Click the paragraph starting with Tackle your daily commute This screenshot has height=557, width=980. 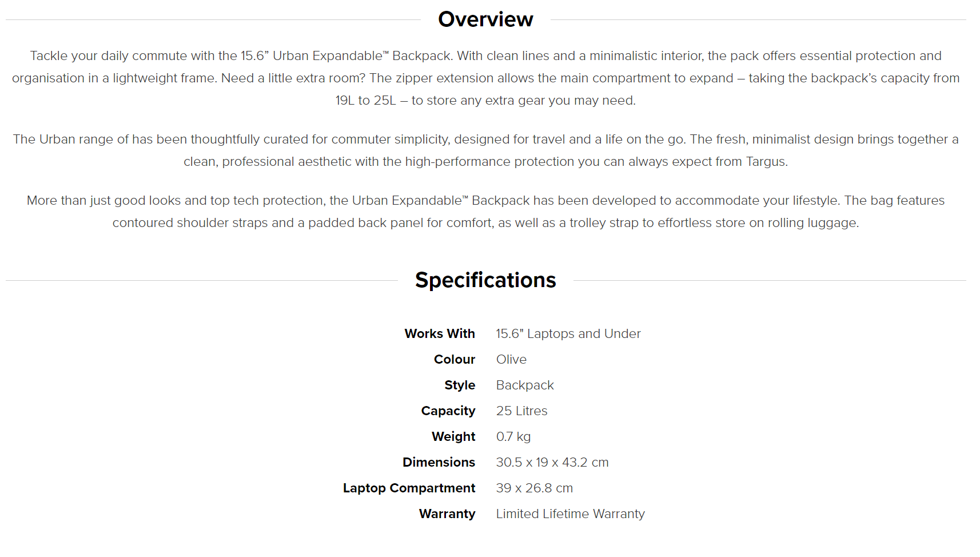485,78
